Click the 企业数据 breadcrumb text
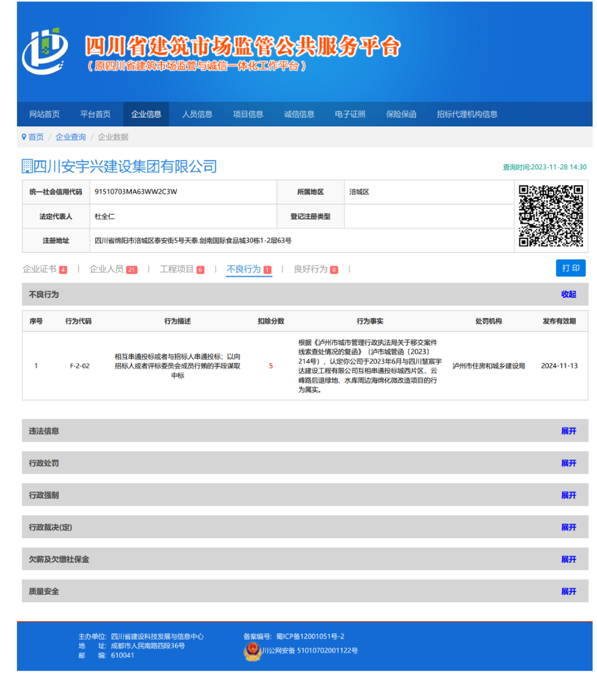The image size is (597, 700). click(113, 137)
